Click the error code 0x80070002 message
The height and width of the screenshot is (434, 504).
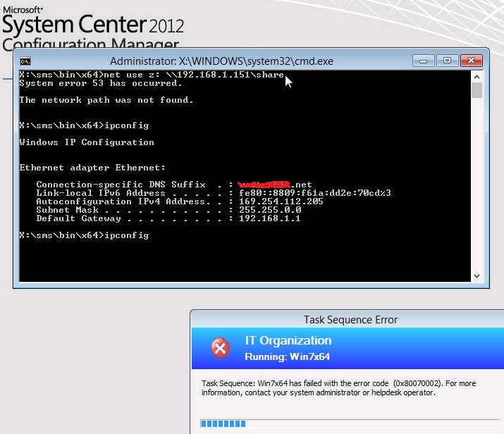point(339,387)
